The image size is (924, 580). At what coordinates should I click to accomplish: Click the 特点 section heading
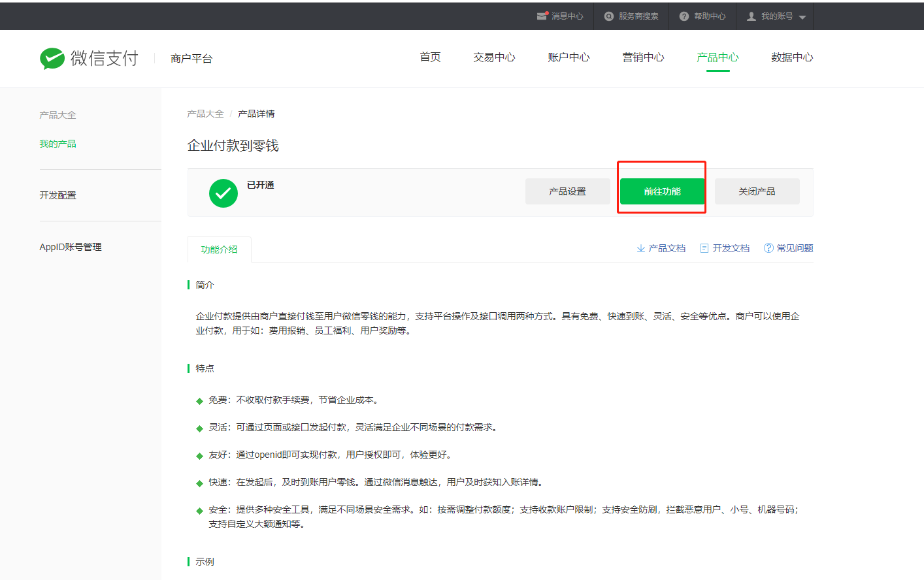point(205,368)
